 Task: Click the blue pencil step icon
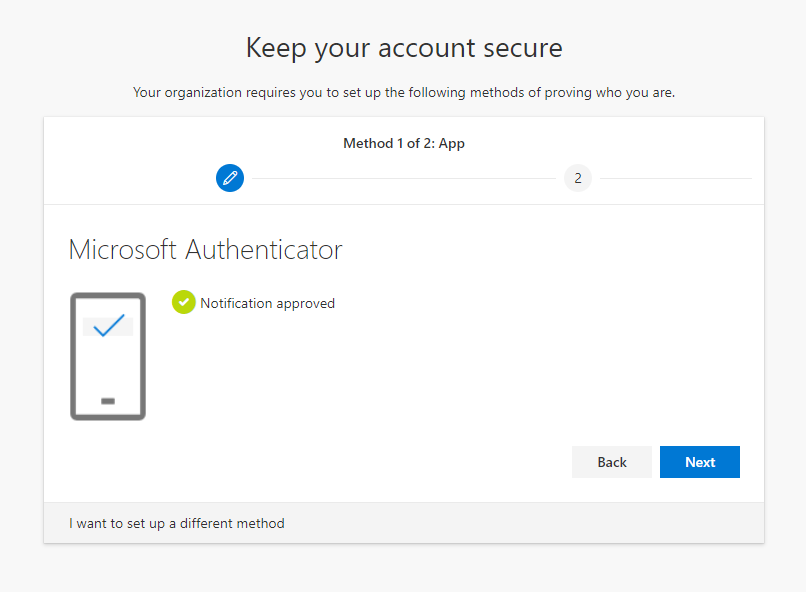point(230,178)
